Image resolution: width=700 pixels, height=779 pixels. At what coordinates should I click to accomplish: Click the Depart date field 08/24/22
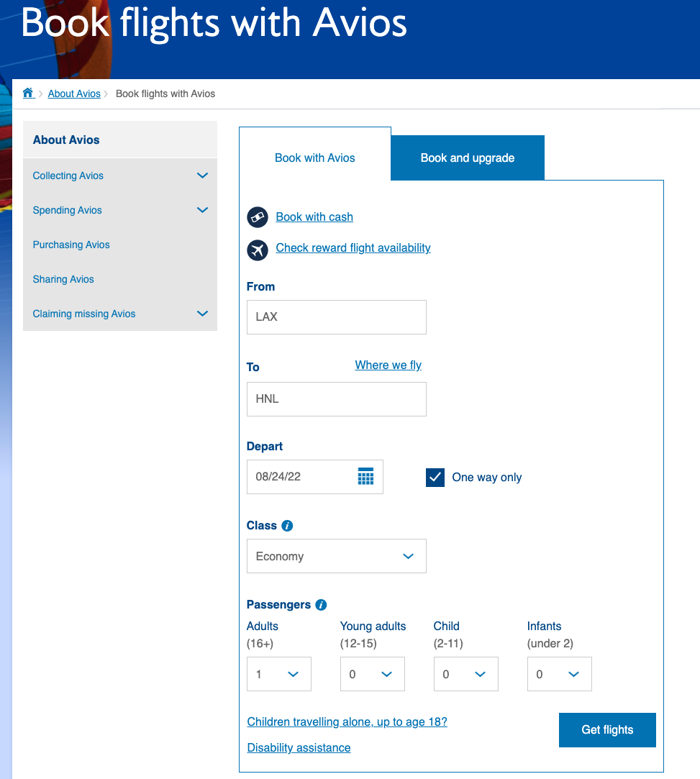(x=315, y=477)
